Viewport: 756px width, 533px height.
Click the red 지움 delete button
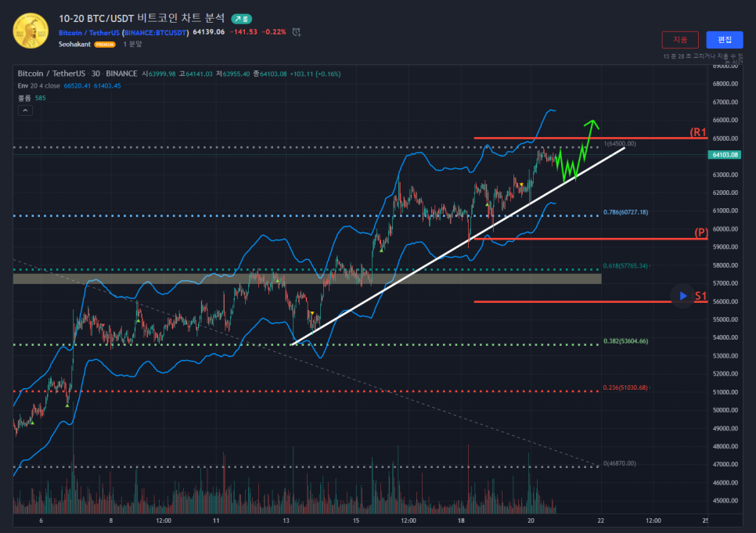679,40
